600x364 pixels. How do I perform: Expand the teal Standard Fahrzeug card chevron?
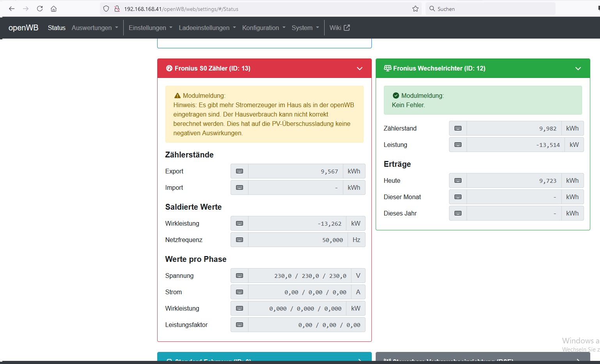click(x=360, y=360)
